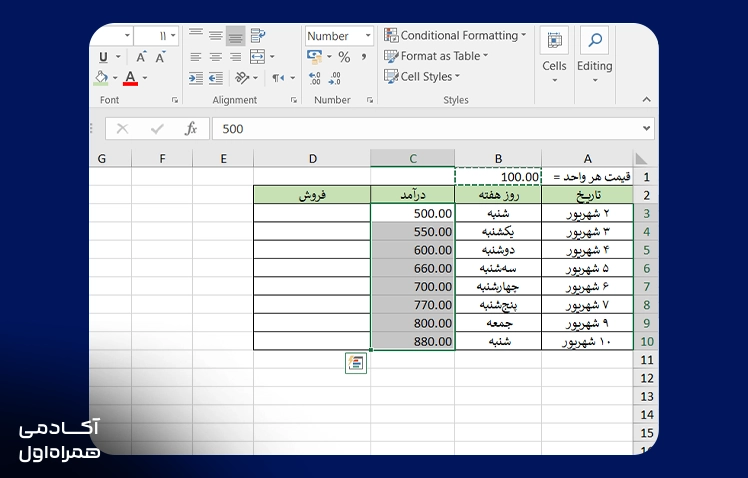Open Number format combo box
The height and width of the screenshot is (478, 748).
coord(339,36)
